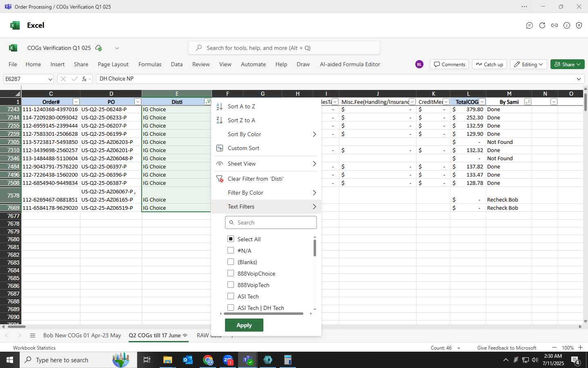
Task: Check the 888VoipTech checkbox
Action: [231, 285]
